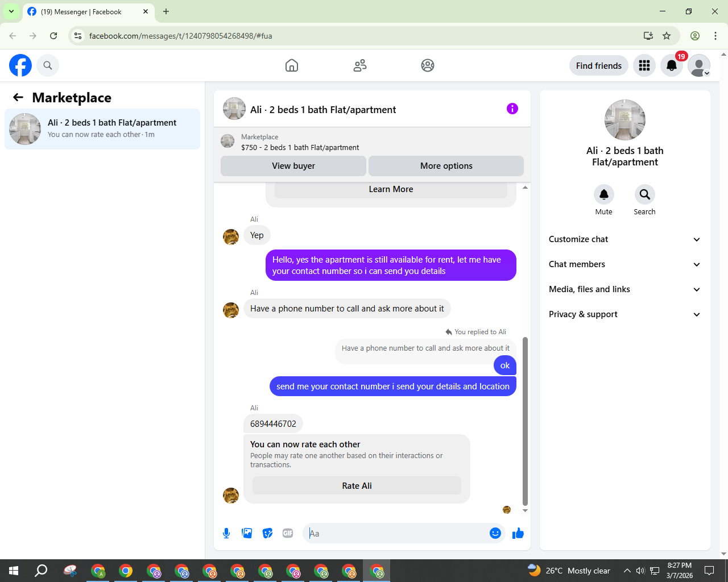Open Windows taskbar search
This screenshot has width=728, height=582.
point(41,571)
